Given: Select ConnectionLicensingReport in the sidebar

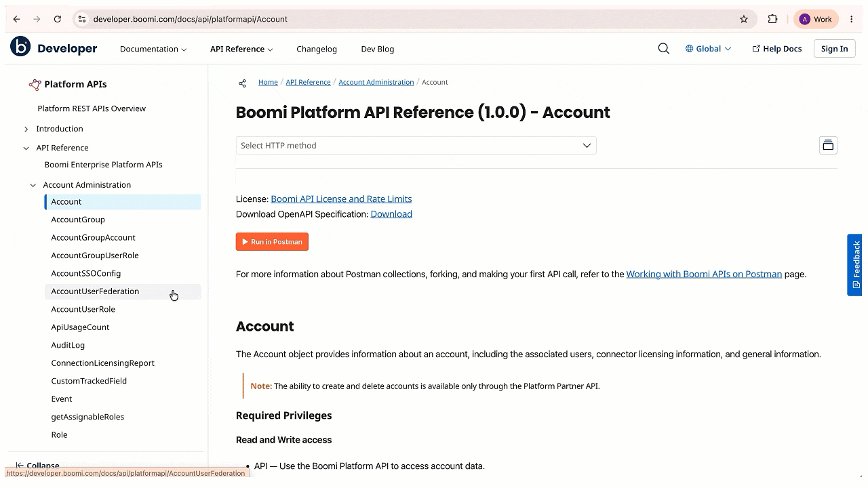Looking at the screenshot, I should (102, 363).
